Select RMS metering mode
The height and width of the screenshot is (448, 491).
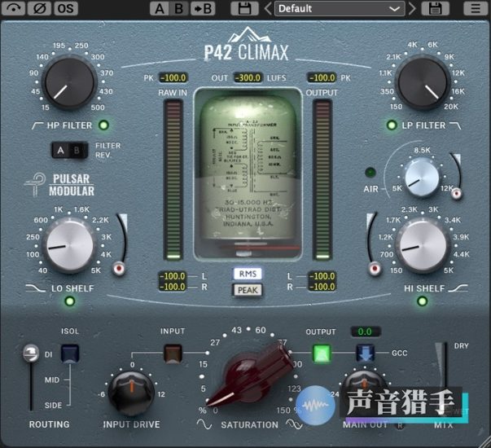[248, 274]
